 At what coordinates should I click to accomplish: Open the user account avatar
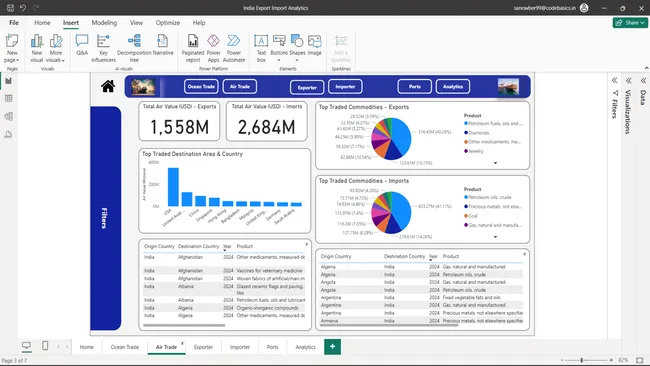pos(584,7)
